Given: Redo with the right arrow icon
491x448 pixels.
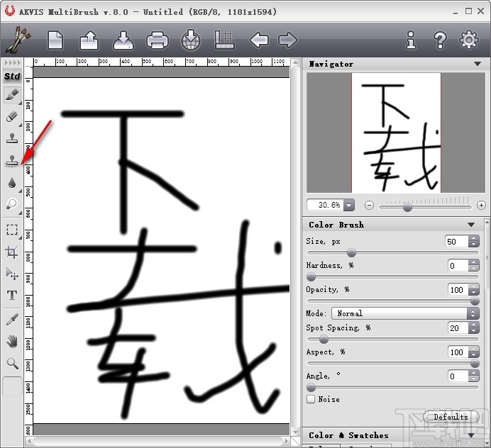Looking at the screenshot, I should [287, 40].
